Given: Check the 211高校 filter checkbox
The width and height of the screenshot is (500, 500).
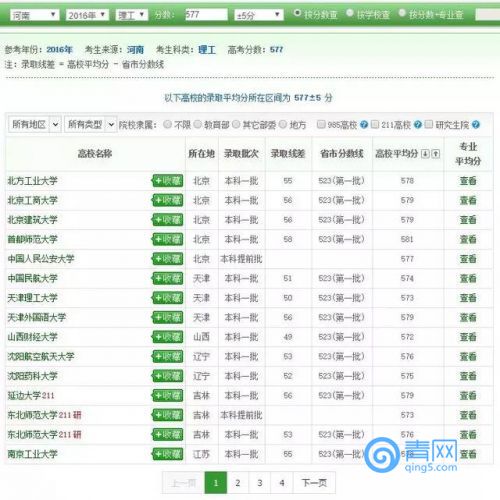Looking at the screenshot, I should (375, 124).
